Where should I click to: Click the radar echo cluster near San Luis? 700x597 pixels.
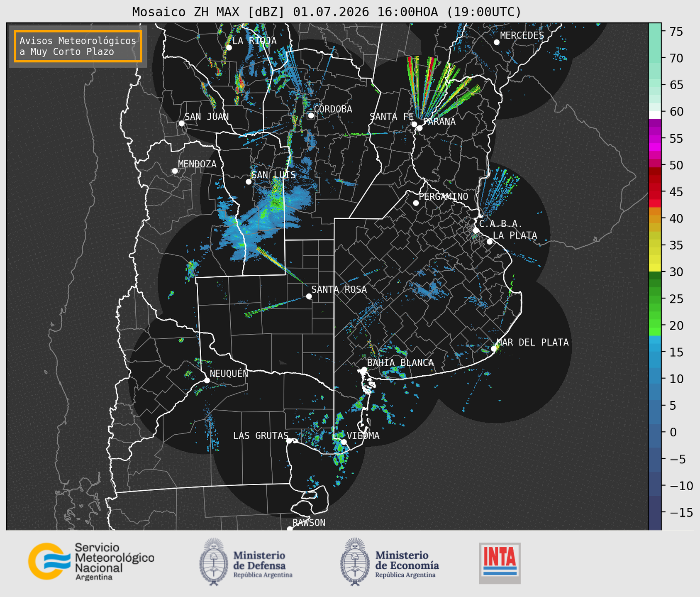pos(266,216)
